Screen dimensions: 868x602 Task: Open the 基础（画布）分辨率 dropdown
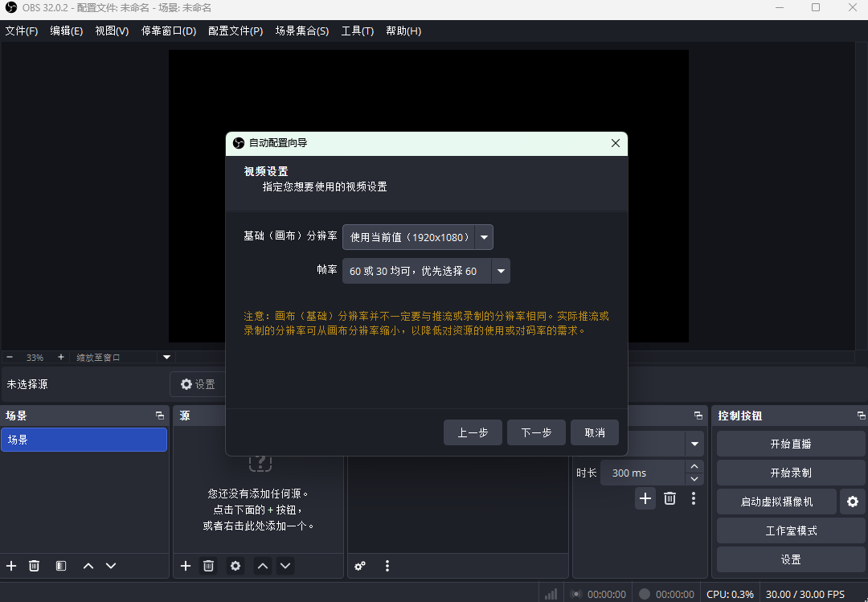[x=483, y=237]
